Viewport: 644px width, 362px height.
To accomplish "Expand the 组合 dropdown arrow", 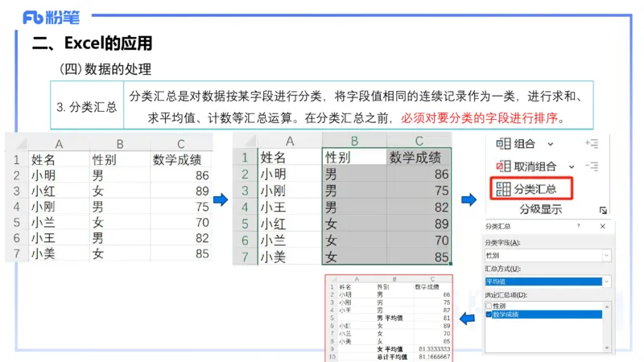I will (x=551, y=144).
